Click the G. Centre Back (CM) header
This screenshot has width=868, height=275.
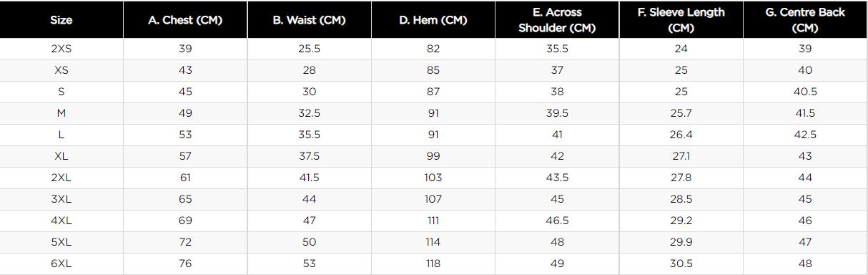click(x=805, y=20)
